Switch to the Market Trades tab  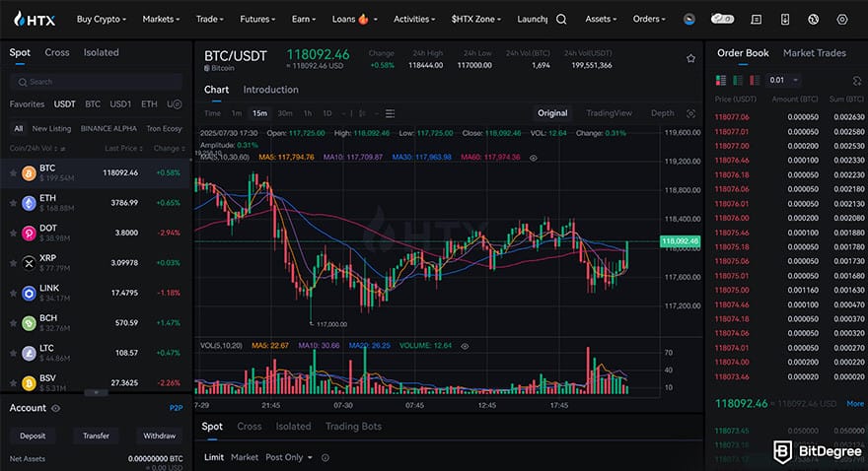(815, 53)
